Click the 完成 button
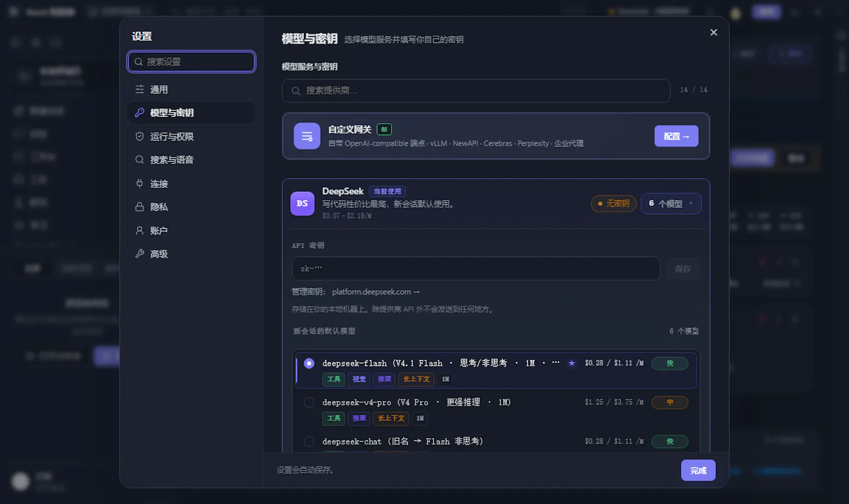The height and width of the screenshot is (504, 849). tap(698, 471)
